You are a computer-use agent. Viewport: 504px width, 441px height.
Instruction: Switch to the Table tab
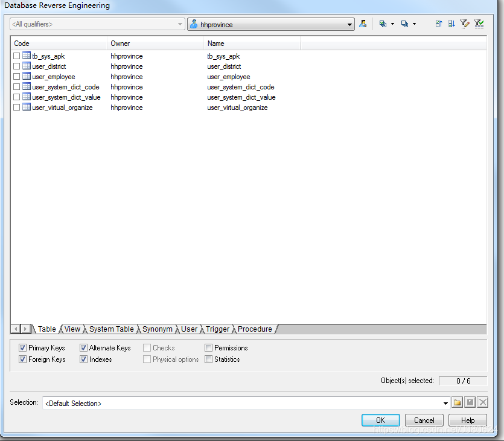pos(46,329)
